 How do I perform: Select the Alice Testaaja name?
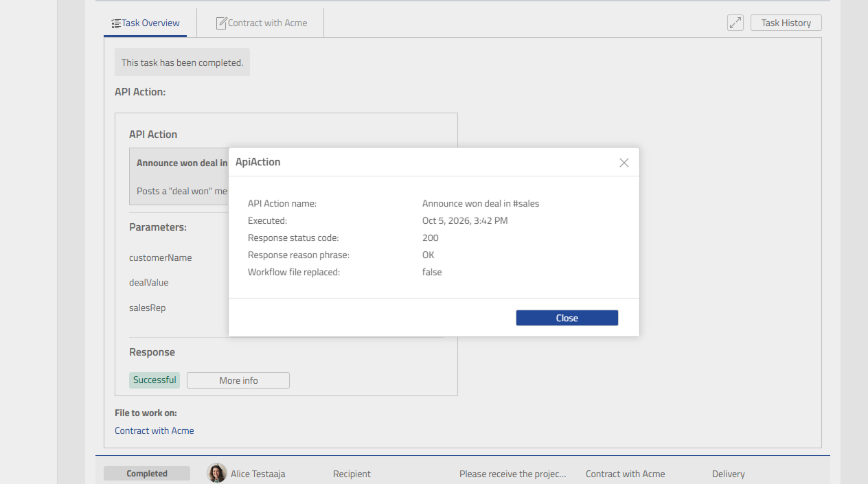tap(258, 474)
